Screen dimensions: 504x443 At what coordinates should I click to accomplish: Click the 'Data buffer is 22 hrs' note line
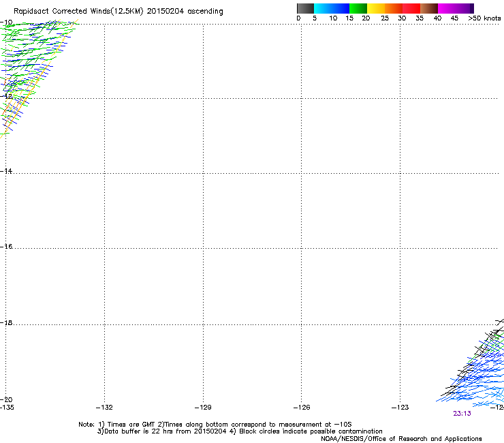(x=240, y=431)
